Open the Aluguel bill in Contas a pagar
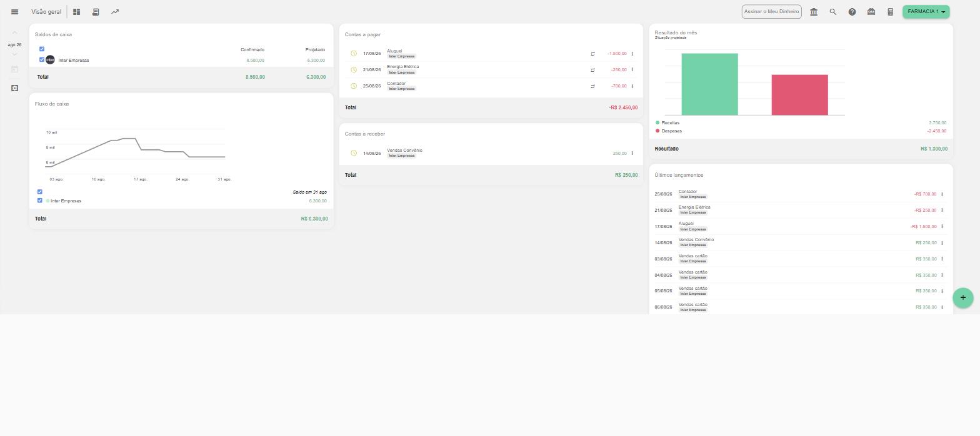Image resolution: width=980 pixels, height=436 pixels. (x=491, y=54)
